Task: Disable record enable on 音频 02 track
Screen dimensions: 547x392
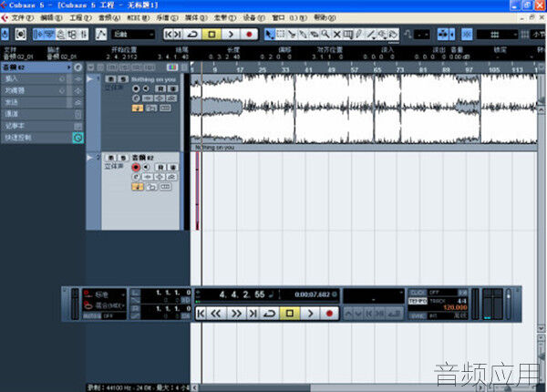Action: (x=136, y=168)
